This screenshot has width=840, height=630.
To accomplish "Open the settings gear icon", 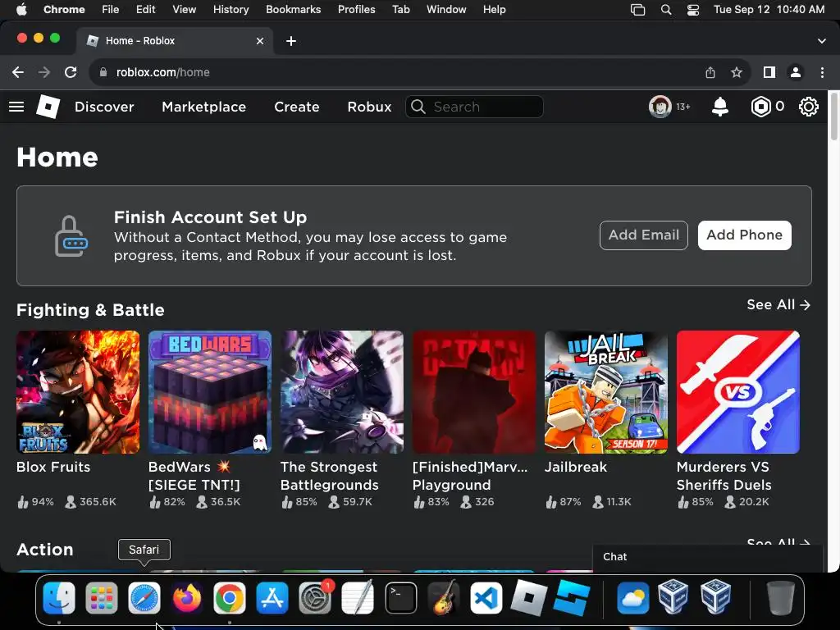I will (x=808, y=107).
